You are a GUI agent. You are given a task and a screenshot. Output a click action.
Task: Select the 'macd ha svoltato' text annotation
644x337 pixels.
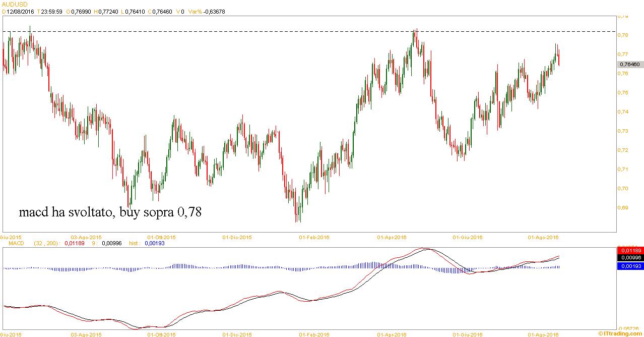click(110, 212)
